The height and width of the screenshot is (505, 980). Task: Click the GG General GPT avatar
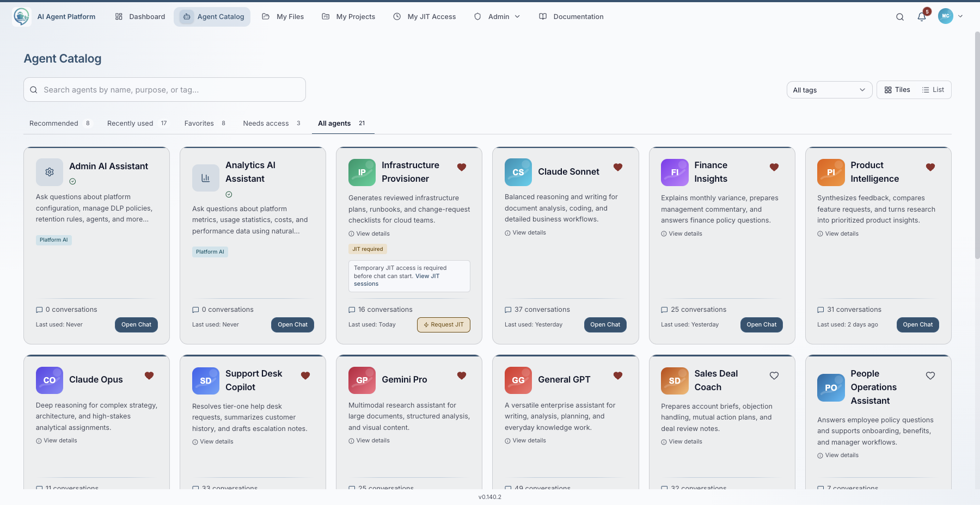(518, 380)
